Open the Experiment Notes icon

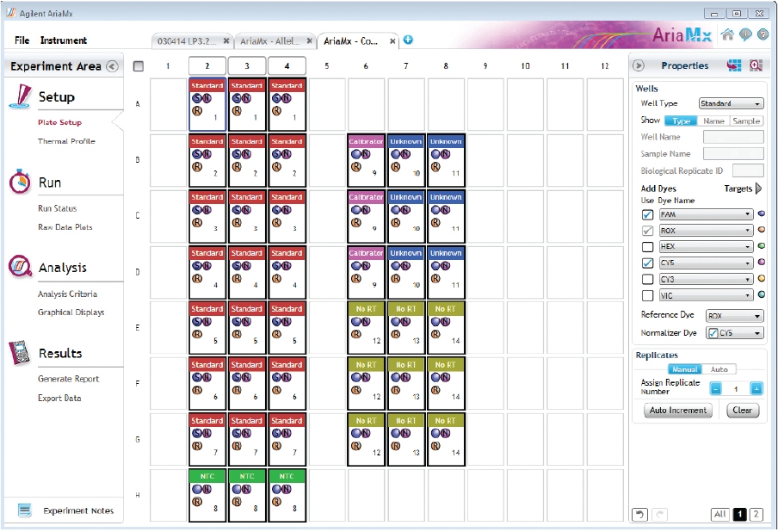(x=24, y=510)
